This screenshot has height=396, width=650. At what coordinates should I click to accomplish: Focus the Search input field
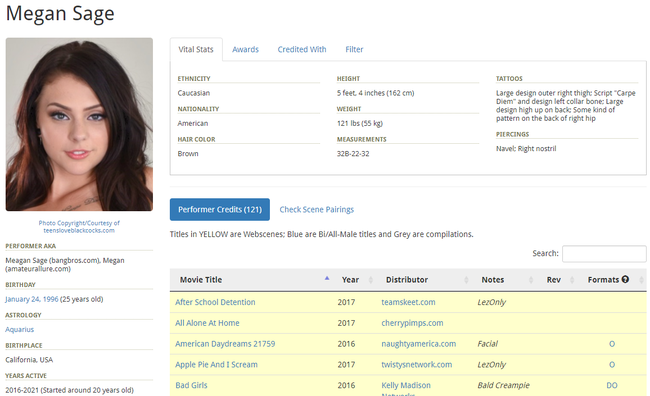(604, 253)
